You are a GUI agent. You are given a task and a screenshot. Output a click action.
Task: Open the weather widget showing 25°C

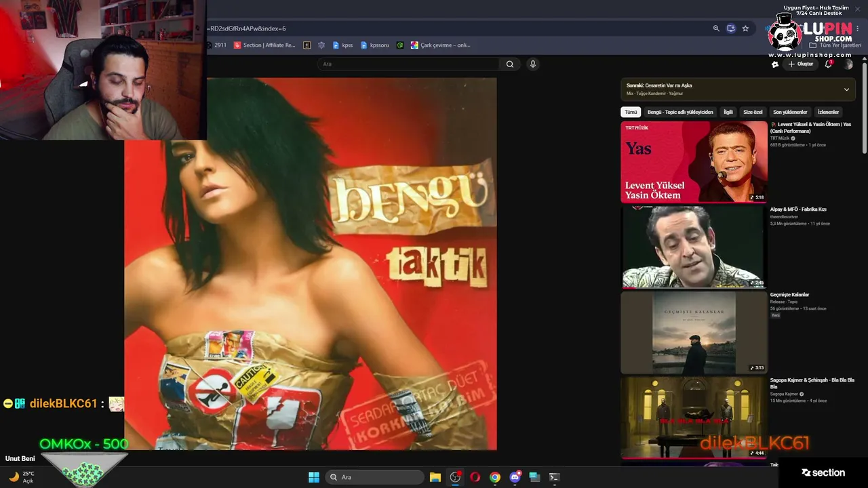(x=20, y=477)
